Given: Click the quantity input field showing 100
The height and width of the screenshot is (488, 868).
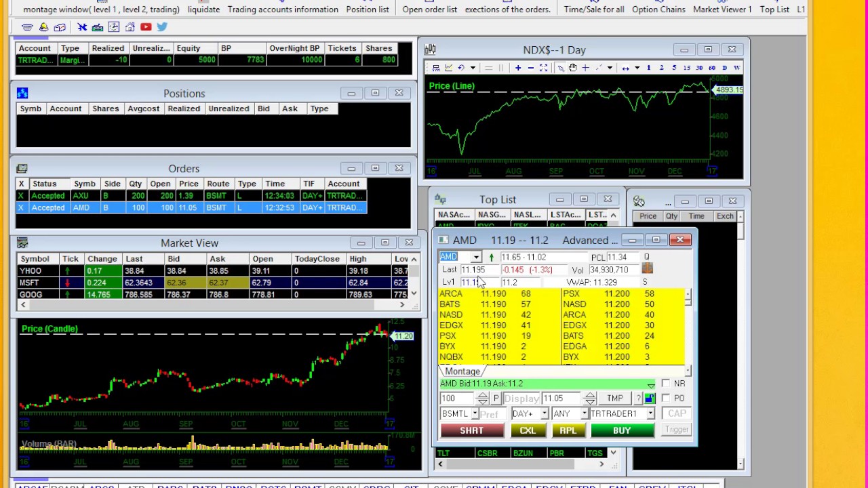Looking at the screenshot, I should click(458, 399).
